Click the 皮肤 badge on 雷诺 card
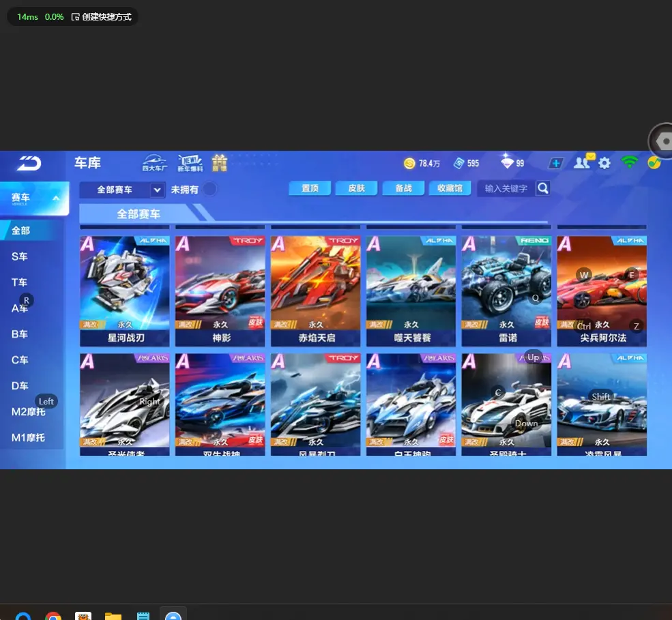 tap(542, 322)
